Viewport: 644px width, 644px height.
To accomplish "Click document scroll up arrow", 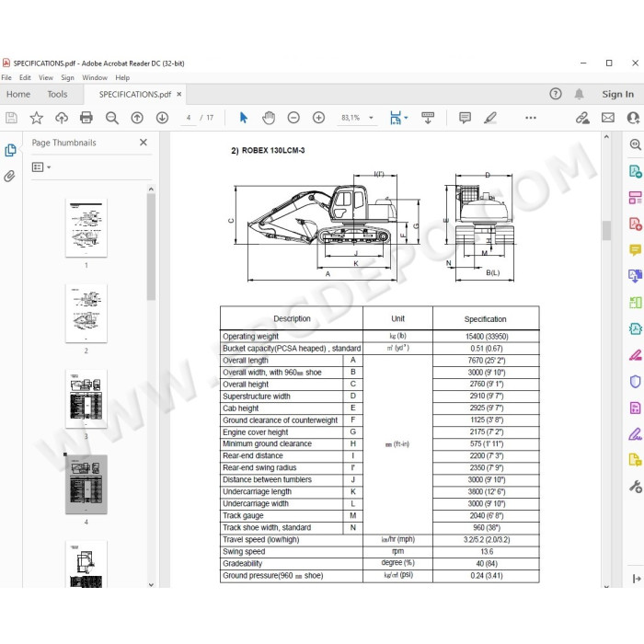I will [x=606, y=137].
